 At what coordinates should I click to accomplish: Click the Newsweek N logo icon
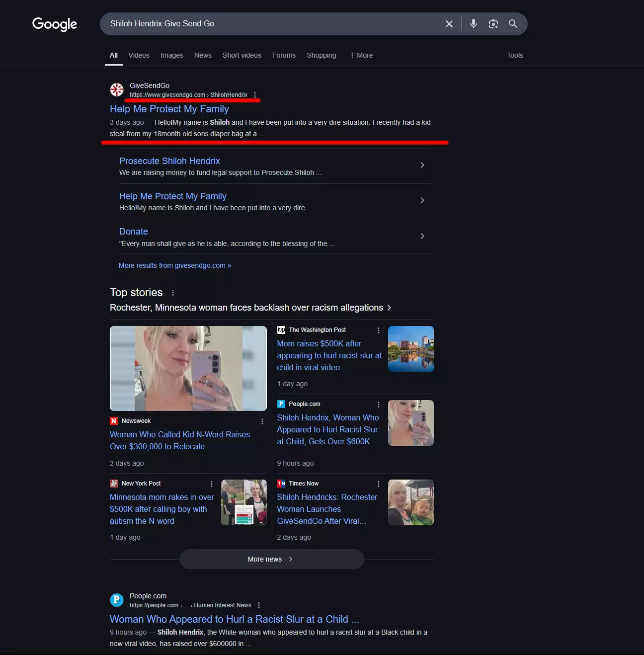(114, 421)
